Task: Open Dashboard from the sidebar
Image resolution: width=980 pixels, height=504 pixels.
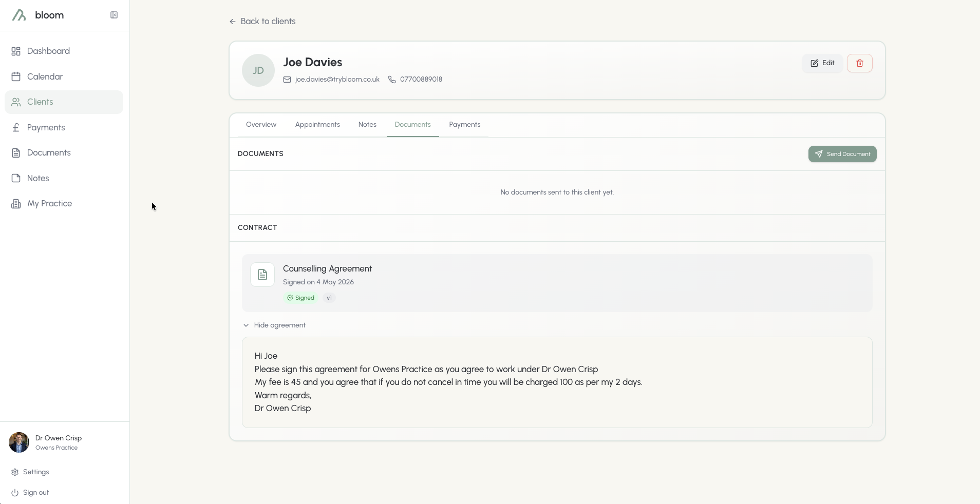Action: [64, 51]
